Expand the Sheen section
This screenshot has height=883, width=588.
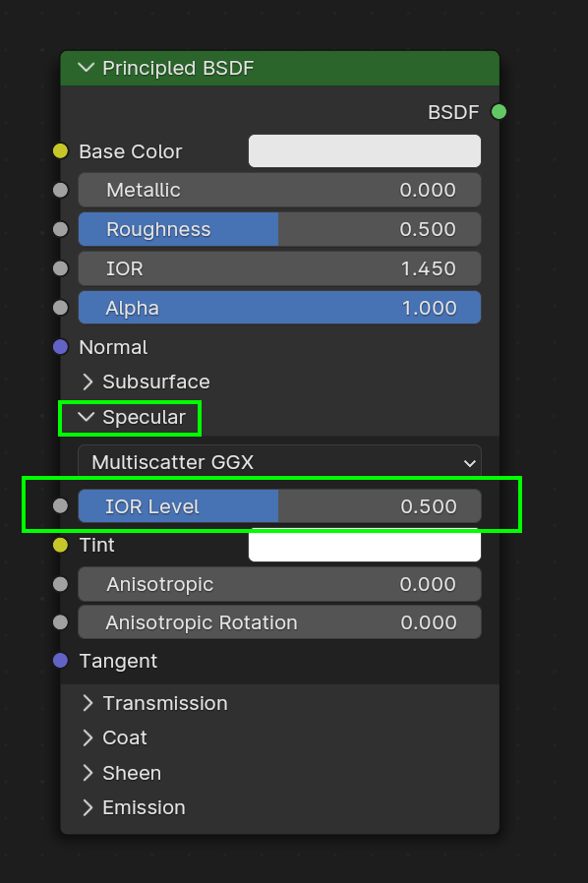(88, 773)
